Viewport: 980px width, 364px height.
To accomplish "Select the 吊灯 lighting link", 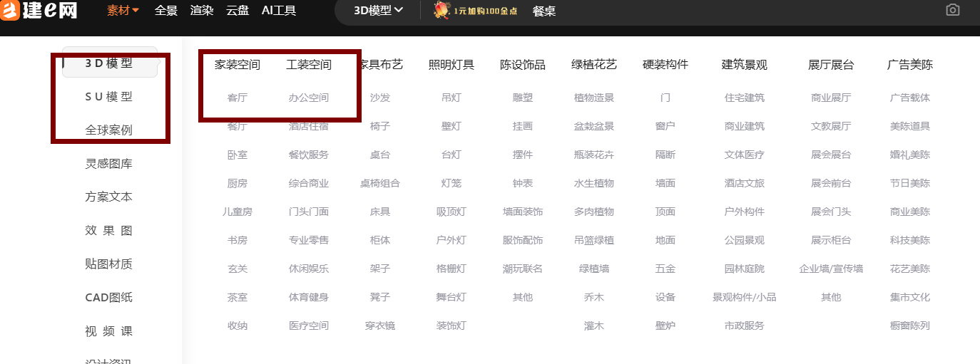I will [x=451, y=98].
